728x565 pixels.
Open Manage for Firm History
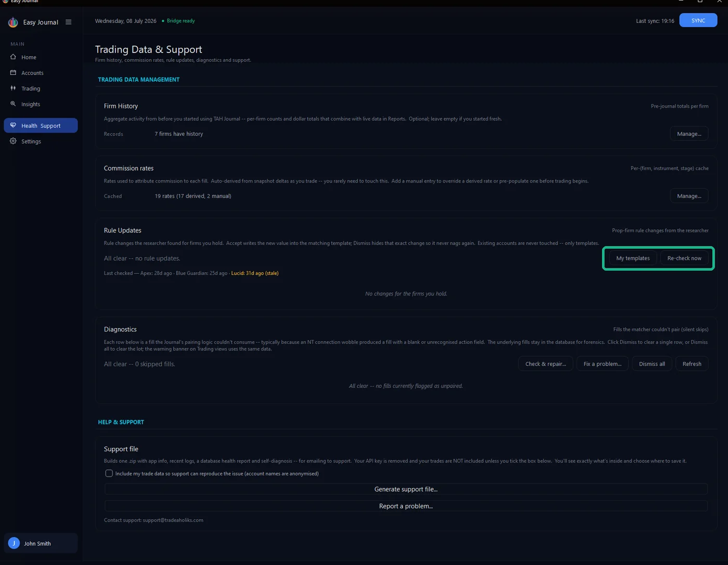point(689,134)
